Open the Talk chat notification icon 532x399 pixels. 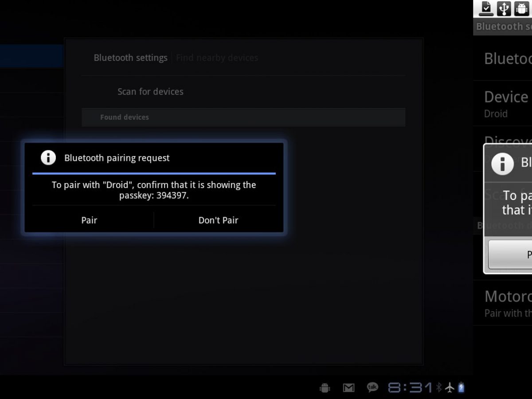tap(372, 387)
